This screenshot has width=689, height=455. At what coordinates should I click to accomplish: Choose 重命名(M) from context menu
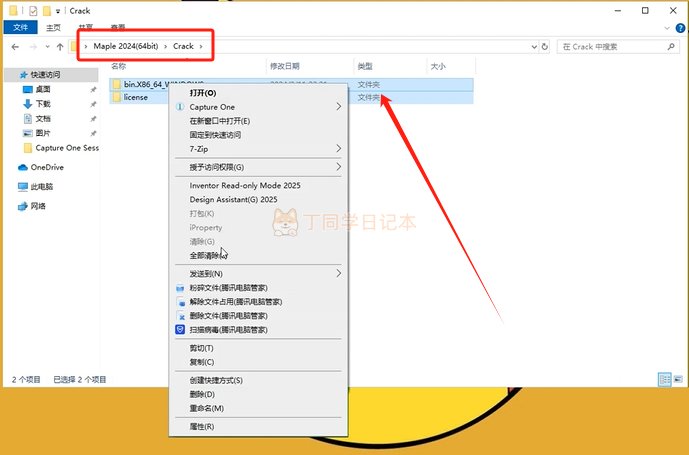click(x=258, y=408)
